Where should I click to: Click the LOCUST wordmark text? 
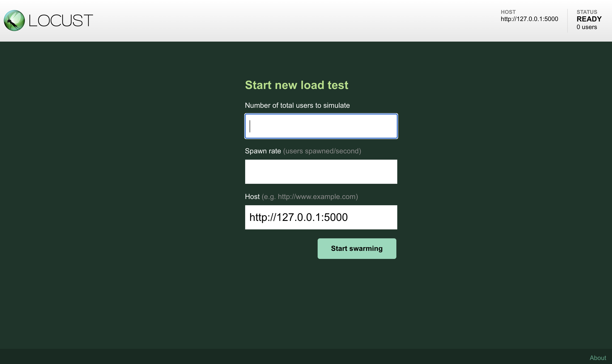61,21
